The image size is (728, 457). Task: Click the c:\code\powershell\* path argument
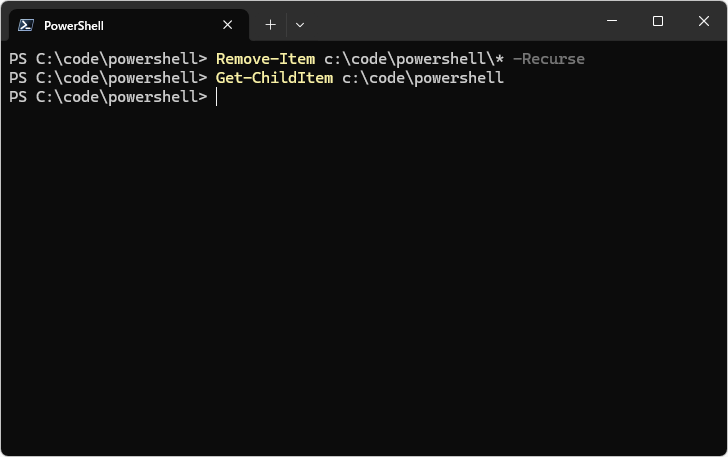click(412, 59)
